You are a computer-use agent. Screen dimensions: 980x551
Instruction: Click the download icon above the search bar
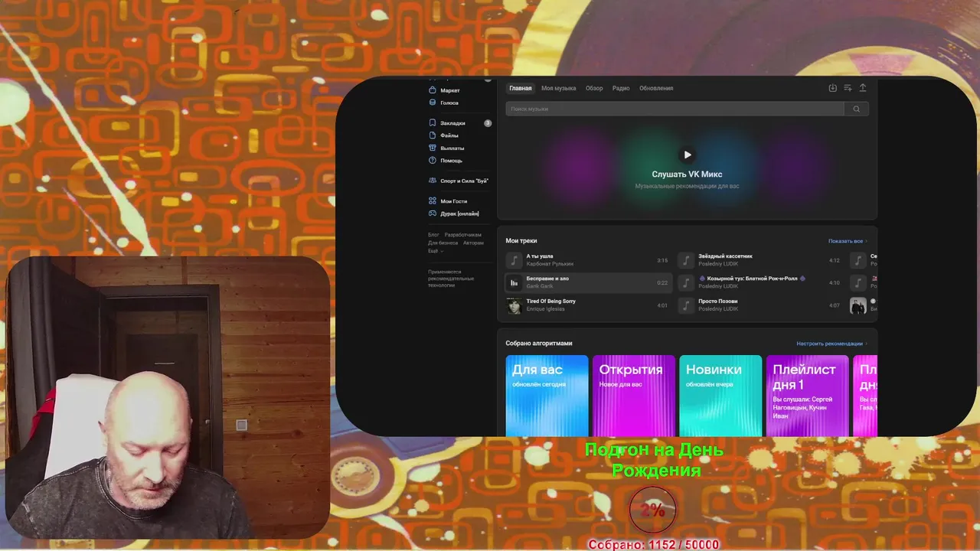pyautogui.click(x=833, y=88)
